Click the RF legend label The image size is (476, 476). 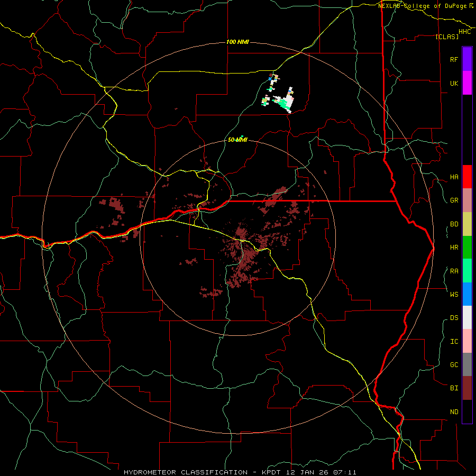[x=454, y=59]
